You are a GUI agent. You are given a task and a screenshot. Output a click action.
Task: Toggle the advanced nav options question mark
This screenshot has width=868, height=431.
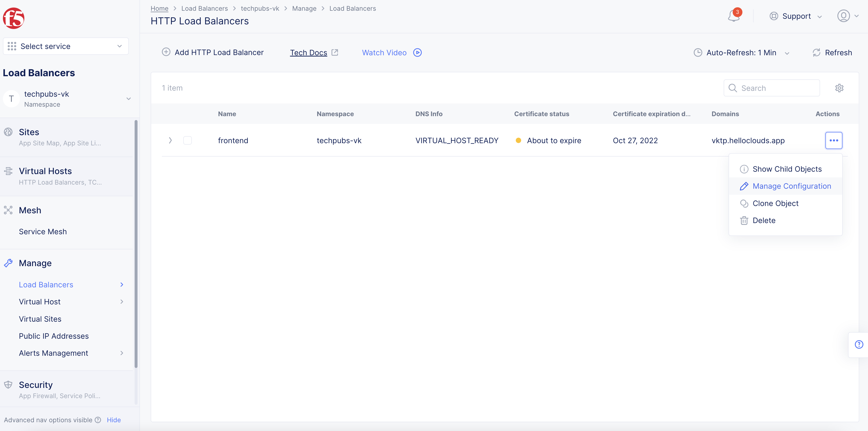(98, 420)
